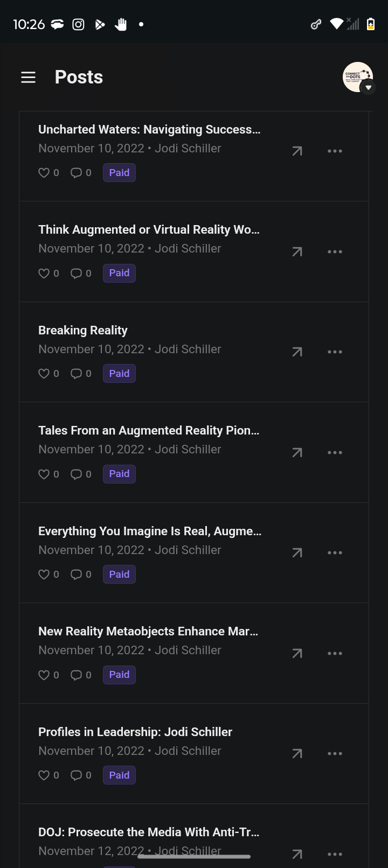Open external arrow for Breaking Reality post

tap(297, 352)
